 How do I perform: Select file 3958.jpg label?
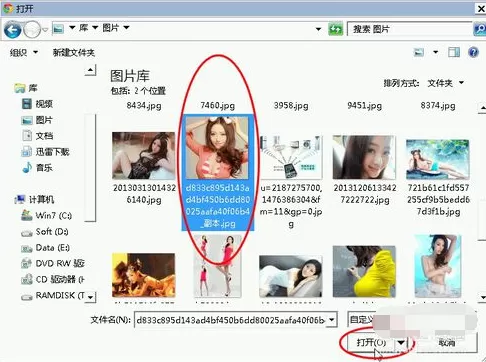pyautogui.click(x=291, y=106)
